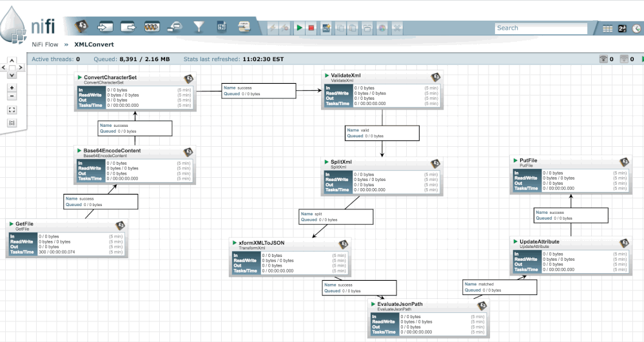Screen dimensions: 644x342
Task: Click into the Search field
Action: coord(541,28)
